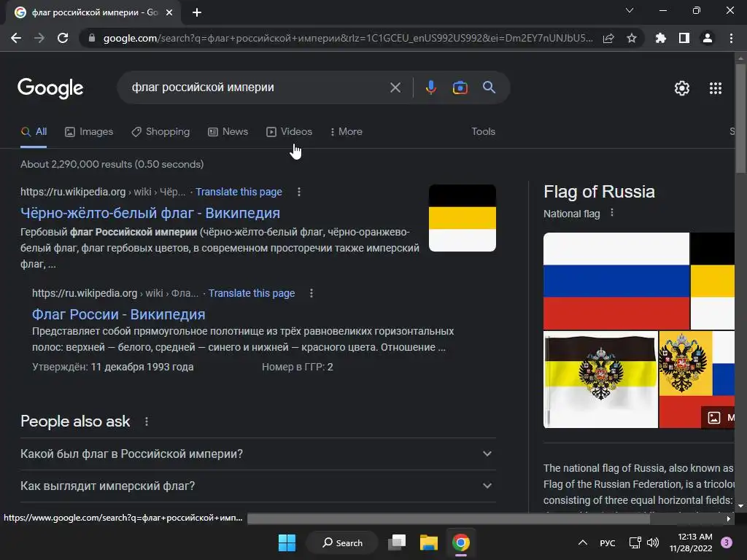This screenshot has height=560, width=747.
Task: Open the tab search dropdown arrow
Action: click(x=630, y=10)
